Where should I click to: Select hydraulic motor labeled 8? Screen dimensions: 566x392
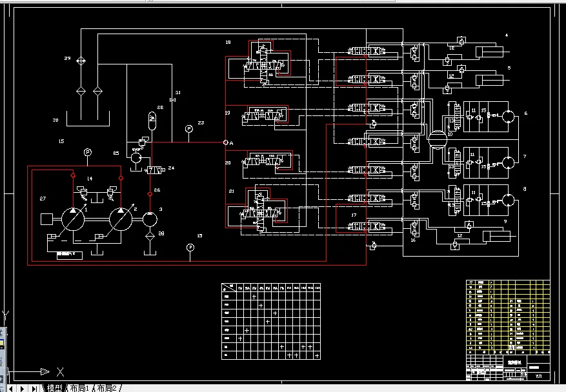point(508,200)
